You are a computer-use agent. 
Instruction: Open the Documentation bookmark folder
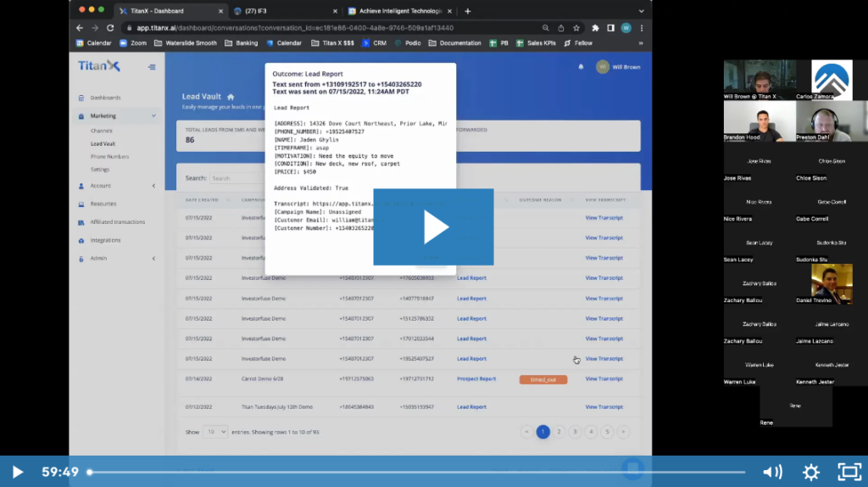click(x=455, y=43)
